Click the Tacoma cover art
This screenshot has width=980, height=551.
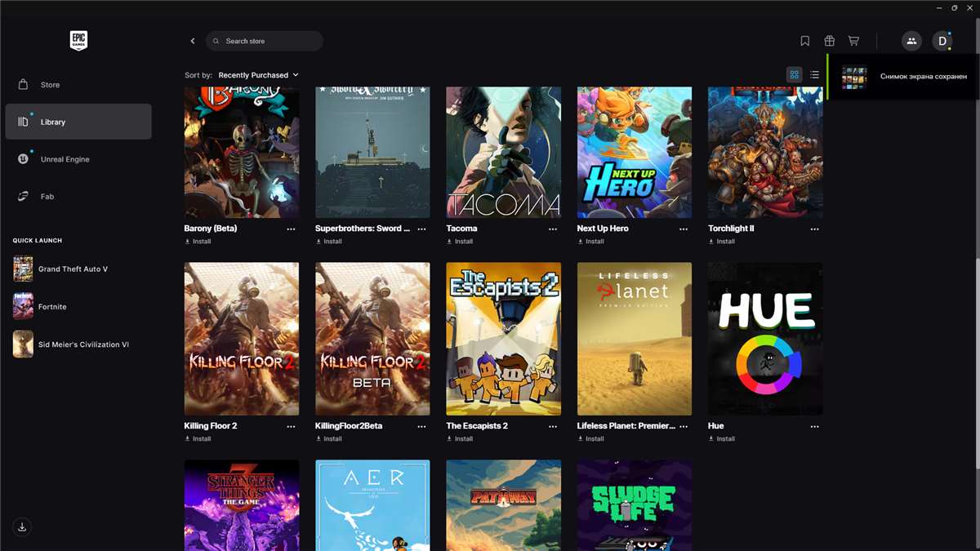click(503, 153)
